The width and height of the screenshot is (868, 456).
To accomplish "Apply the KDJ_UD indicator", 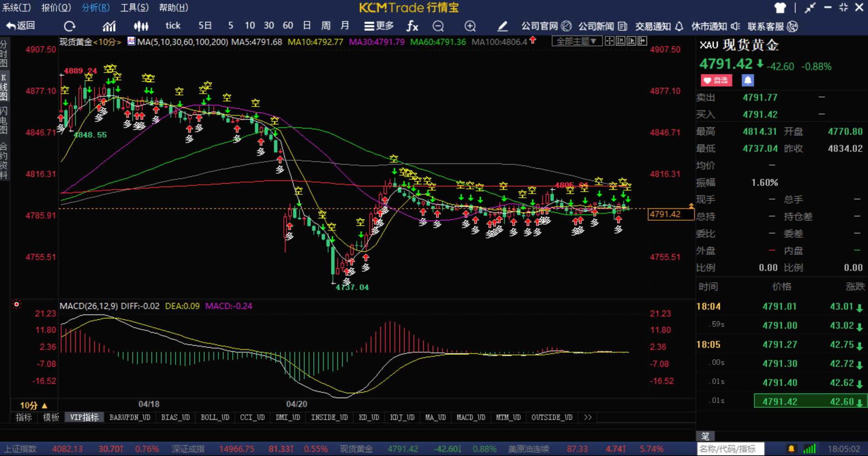I will [x=402, y=417].
